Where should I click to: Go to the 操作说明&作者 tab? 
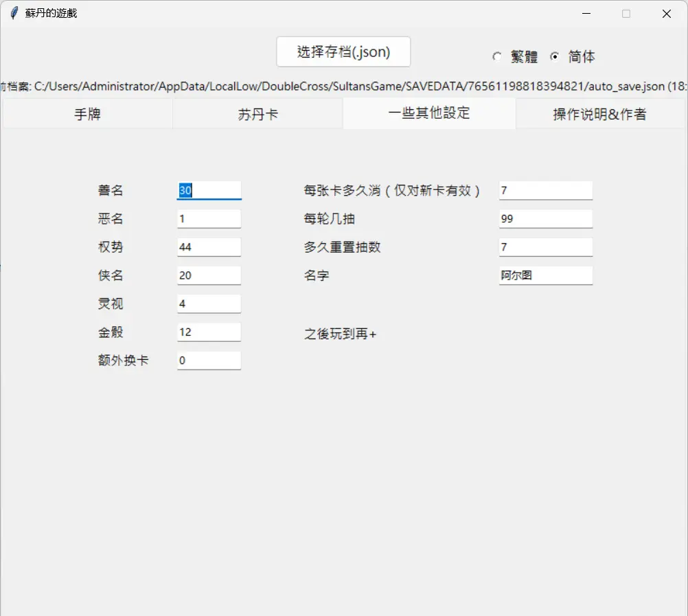pos(599,114)
